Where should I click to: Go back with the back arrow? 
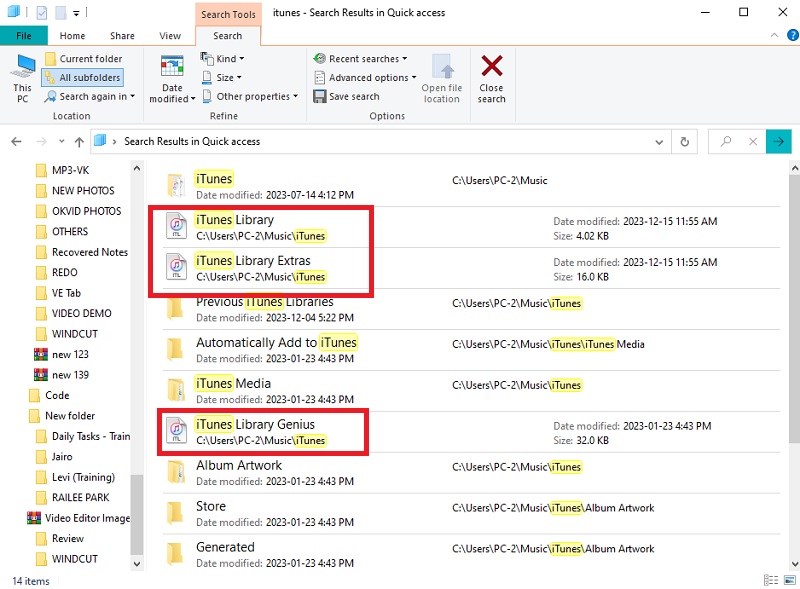(x=16, y=141)
